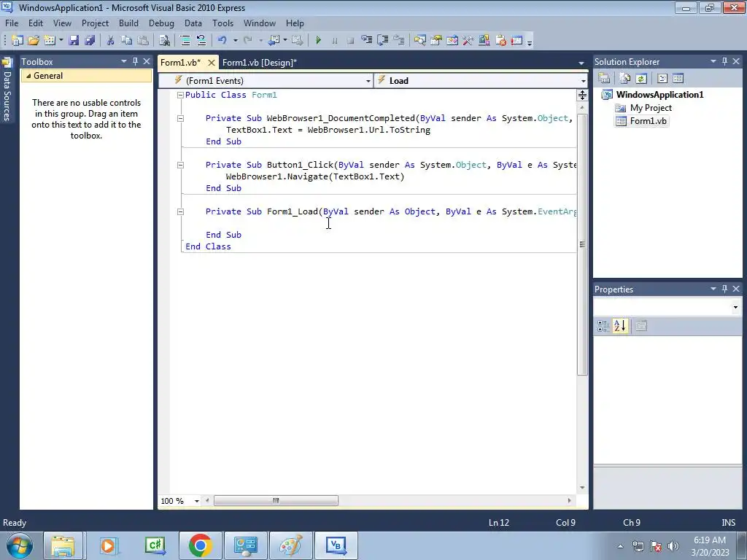The width and height of the screenshot is (747, 560).
Task: Open Solution Explorer from the main toolbar icon
Action: pos(419,41)
